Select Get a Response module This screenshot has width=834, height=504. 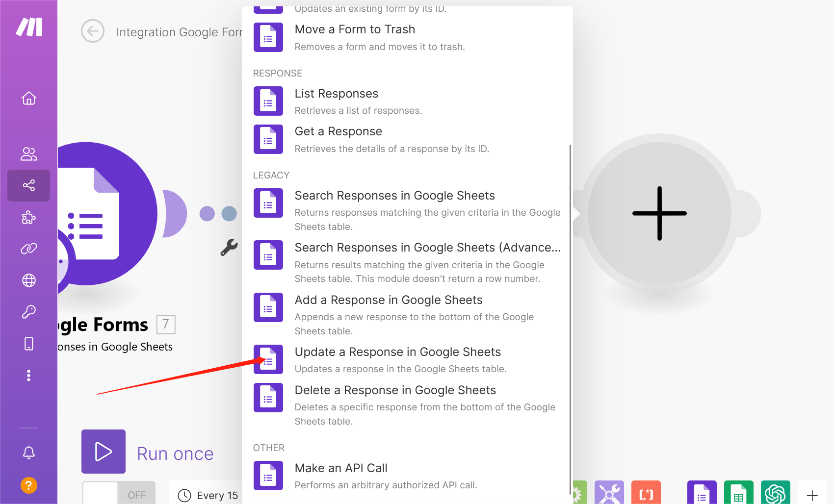pos(407,139)
